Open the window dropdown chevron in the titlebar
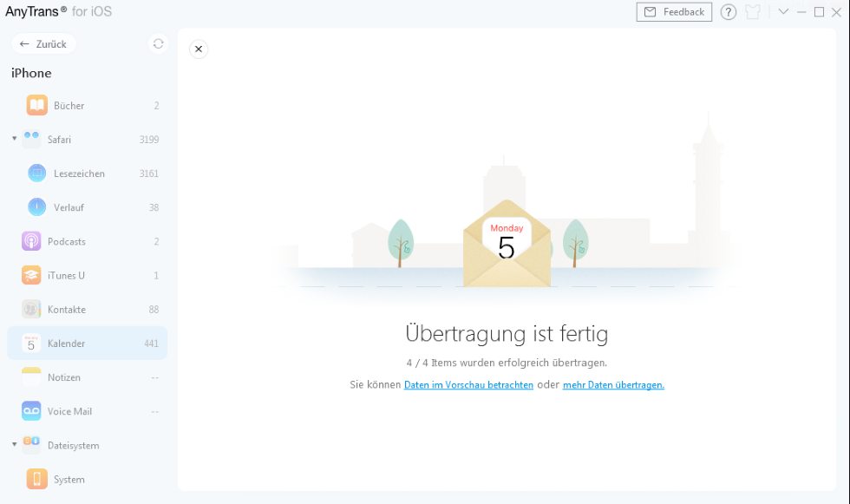The image size is (850, 504). (x=783, y=12)
